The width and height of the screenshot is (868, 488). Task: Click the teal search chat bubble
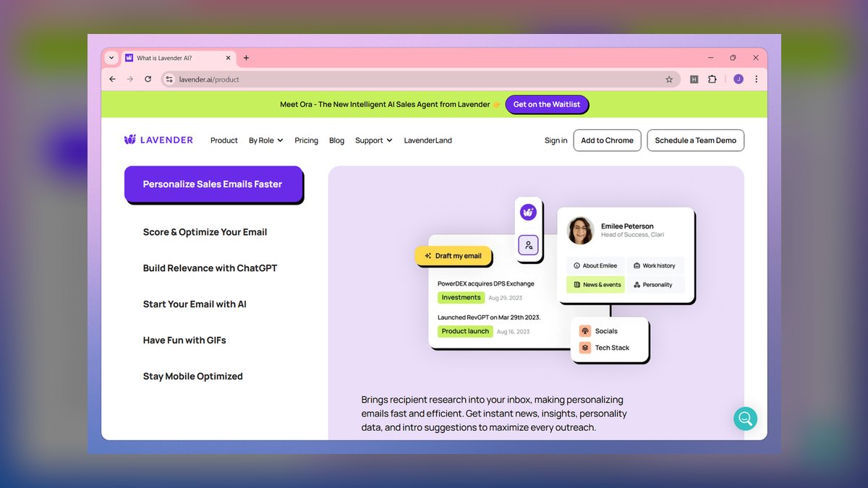pos(745,418)
